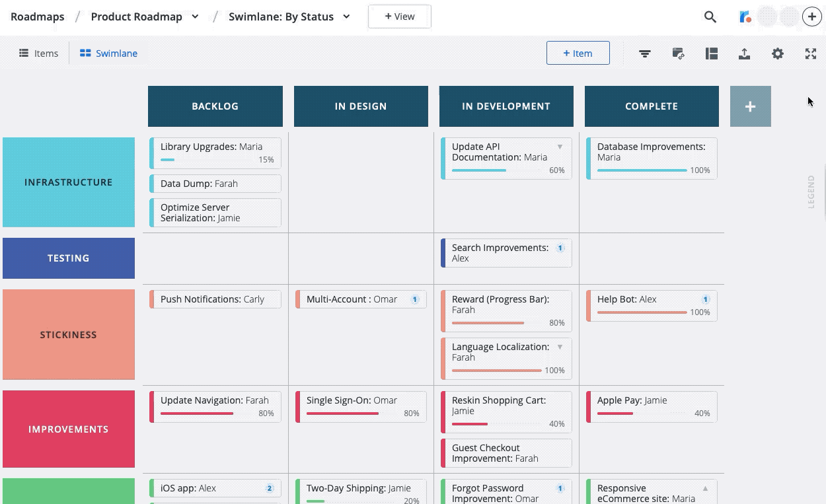Open the Product Roadmap dropdown chevron
This screenshot has height=504, width=826.
[195, 17]
